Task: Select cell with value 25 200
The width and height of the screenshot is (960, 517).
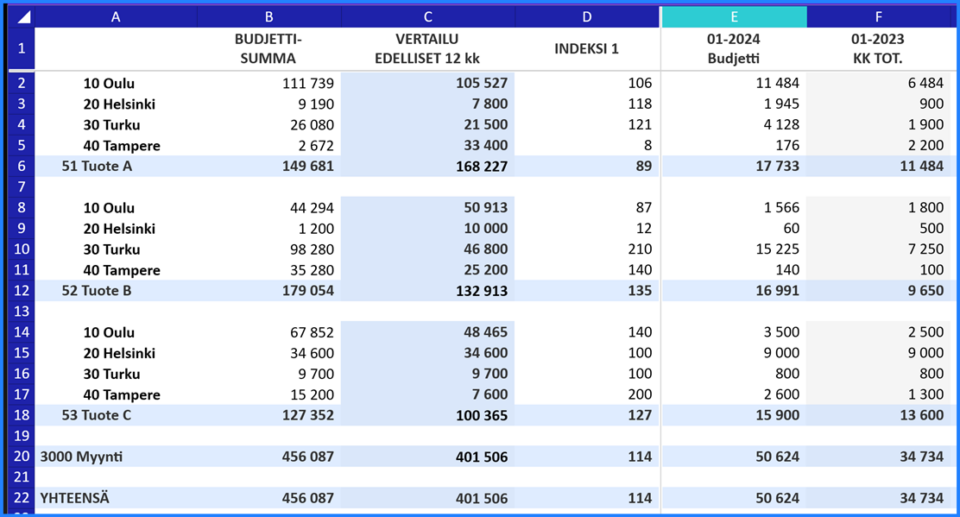Action: tap(428, 270)
